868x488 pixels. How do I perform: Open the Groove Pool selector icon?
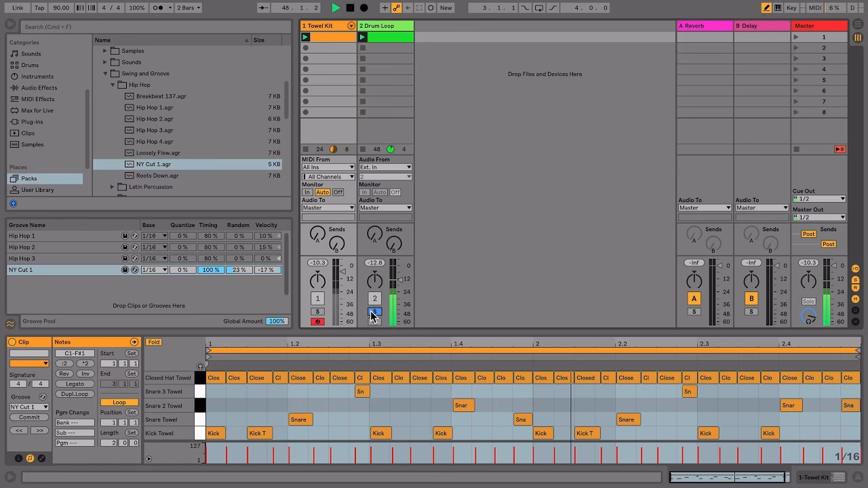tap(10, 323)
